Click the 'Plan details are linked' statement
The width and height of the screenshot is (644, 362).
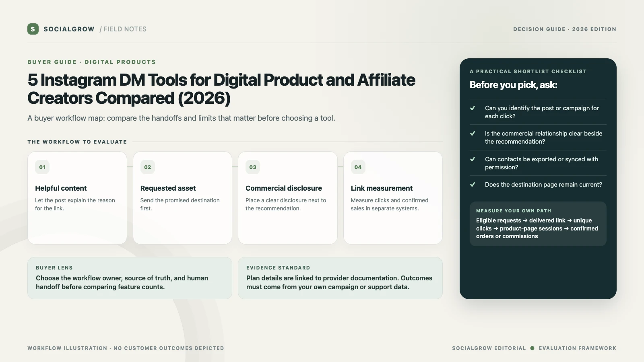339,282
